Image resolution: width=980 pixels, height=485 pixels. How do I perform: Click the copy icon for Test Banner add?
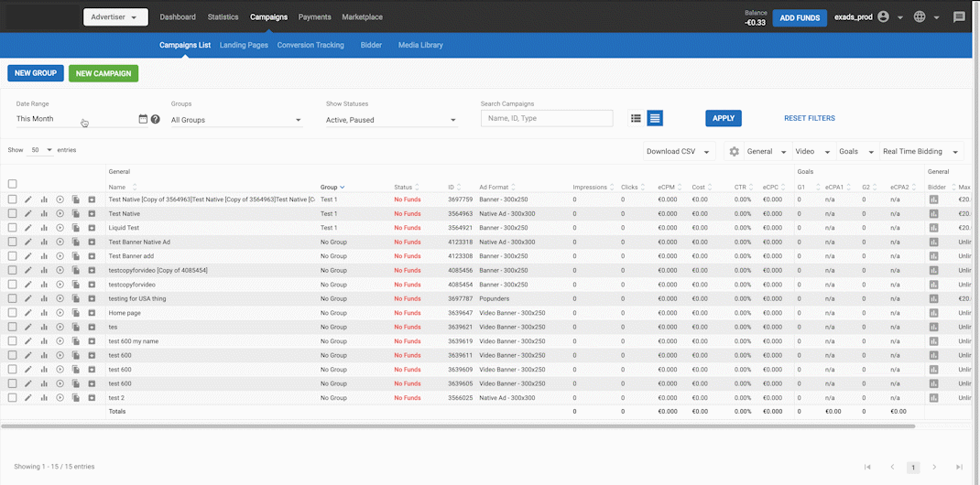tap(76, 256)
